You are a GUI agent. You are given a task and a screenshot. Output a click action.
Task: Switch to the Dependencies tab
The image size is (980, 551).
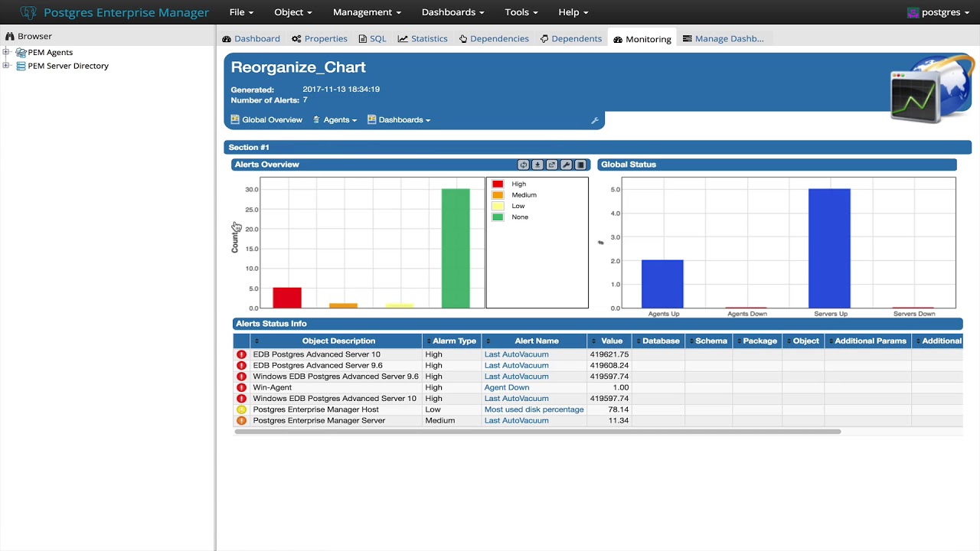click(x=494, y=39)
